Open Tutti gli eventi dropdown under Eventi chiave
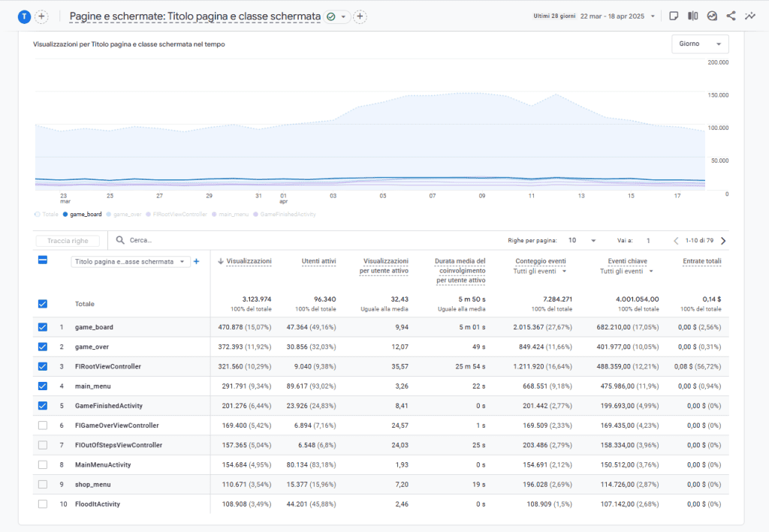 pos(627,272)
